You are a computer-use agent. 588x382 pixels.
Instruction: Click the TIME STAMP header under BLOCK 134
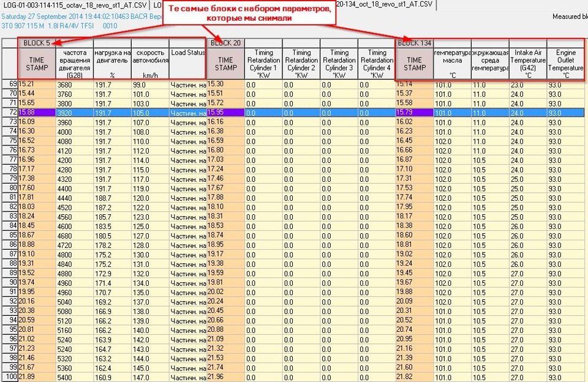(415, 64)
